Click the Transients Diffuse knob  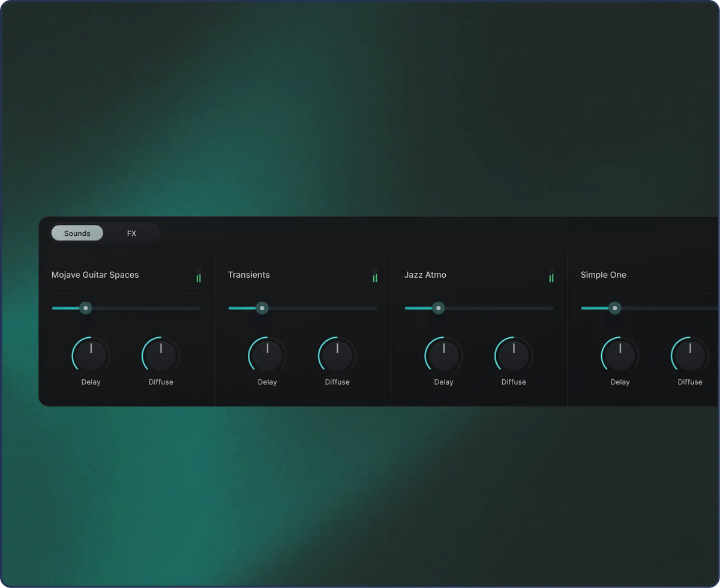pos(337,355)
